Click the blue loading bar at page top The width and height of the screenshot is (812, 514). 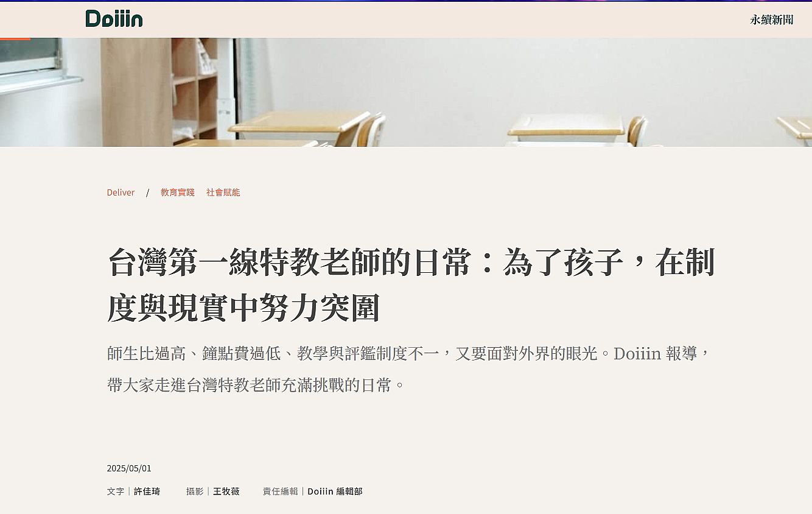[x=406, y=1]
